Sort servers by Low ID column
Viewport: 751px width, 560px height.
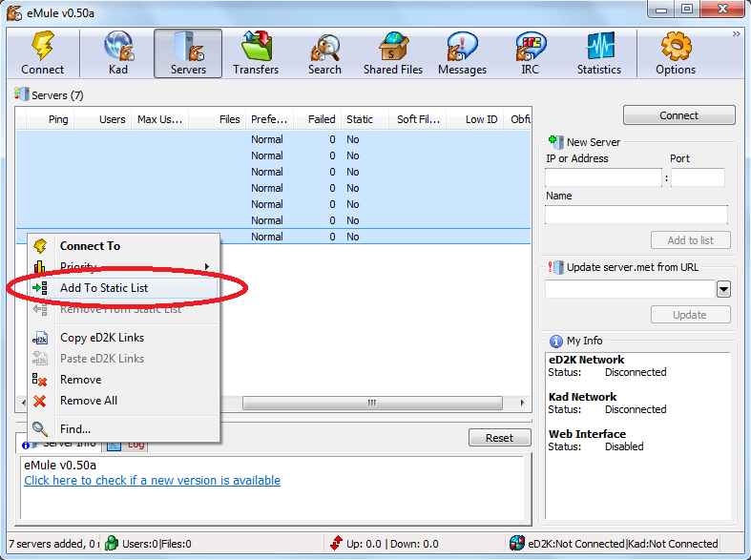pyautogui.click(x=475, y=119)
